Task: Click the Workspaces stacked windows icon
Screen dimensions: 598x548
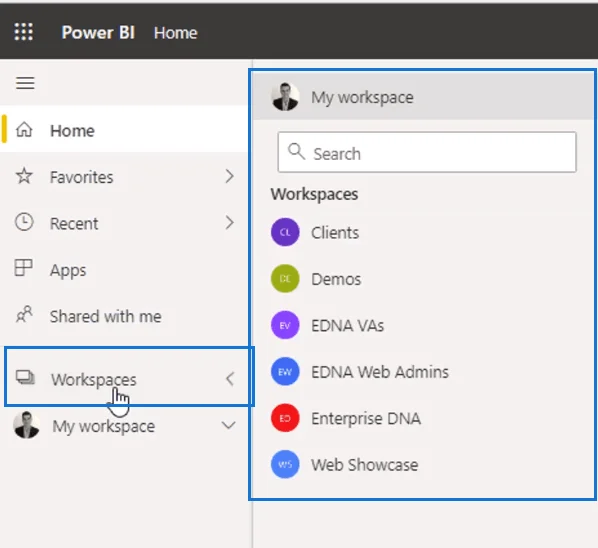Action: pos(25,378)
